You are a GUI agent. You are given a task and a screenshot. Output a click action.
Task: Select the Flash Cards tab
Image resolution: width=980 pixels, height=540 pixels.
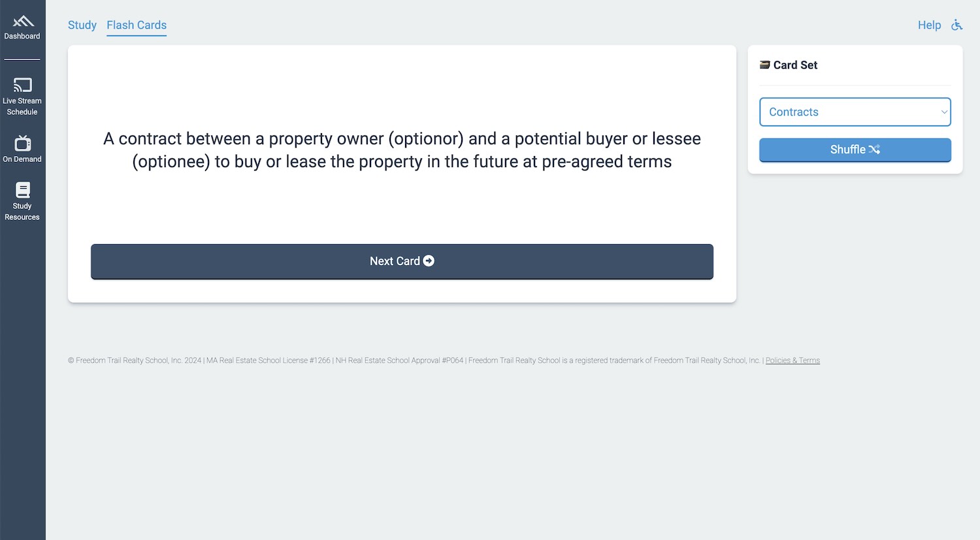[136, 25]
